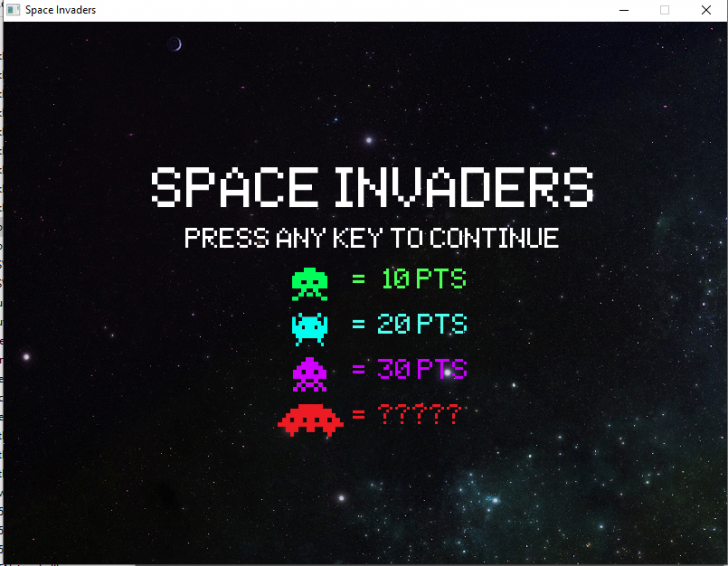
Task: Click the cyan '20 PTS' score text
Action: [x=422, y=324]
